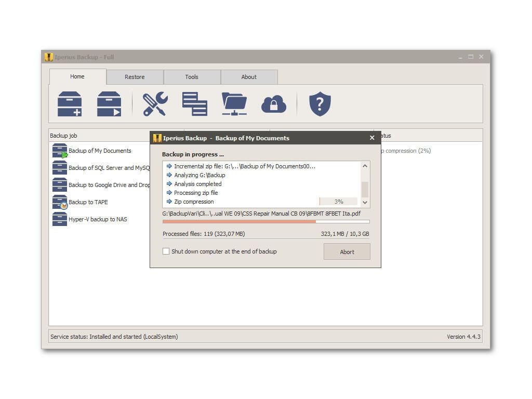Click the 3% zip compression progress cell

(x=339, y=202)
